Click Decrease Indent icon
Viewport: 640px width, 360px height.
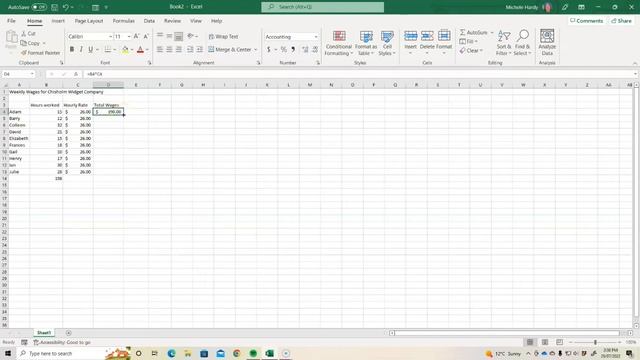click(190, 49)
